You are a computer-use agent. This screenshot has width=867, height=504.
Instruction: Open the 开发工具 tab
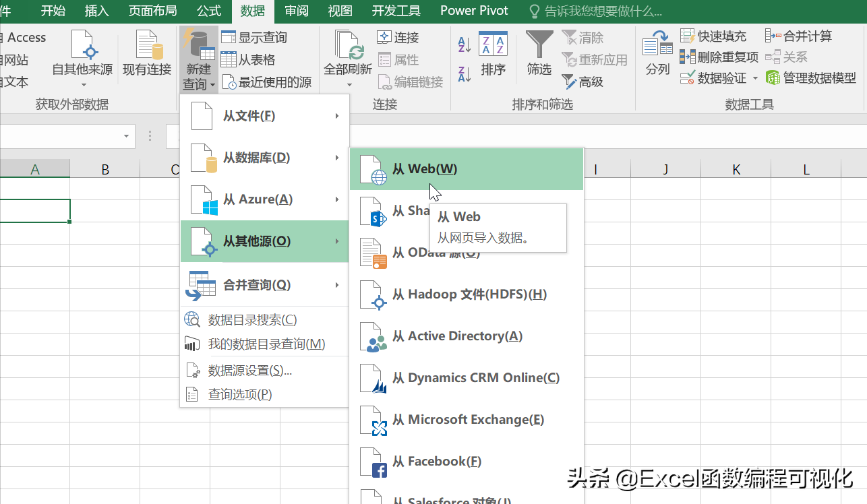pyautogui.click(x=396, y=11)
